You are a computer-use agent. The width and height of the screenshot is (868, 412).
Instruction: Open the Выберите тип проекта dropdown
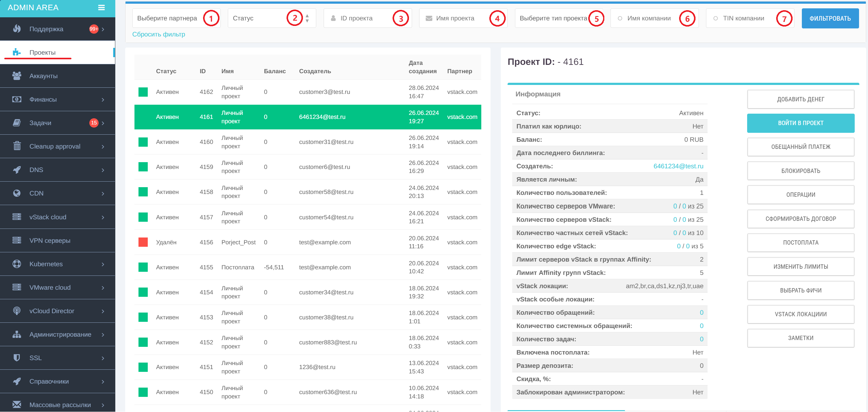559,18
